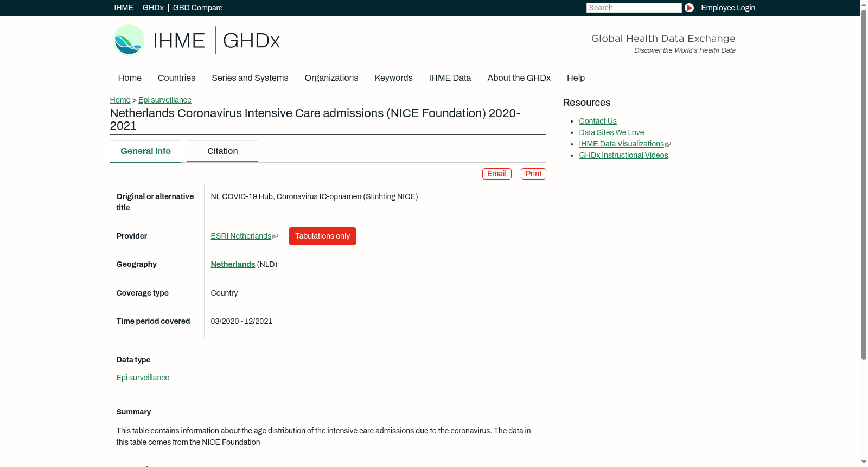Image resolution: width=868 pixels, height=467 pixels.
Task: Open the GHDx Instructional Videos link
Action: (623, 155)
